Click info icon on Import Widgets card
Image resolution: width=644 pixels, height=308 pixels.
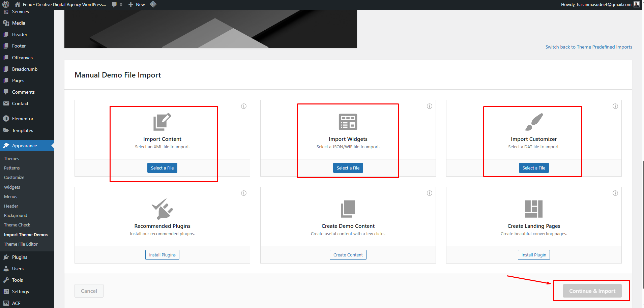(x=430, y=106)
